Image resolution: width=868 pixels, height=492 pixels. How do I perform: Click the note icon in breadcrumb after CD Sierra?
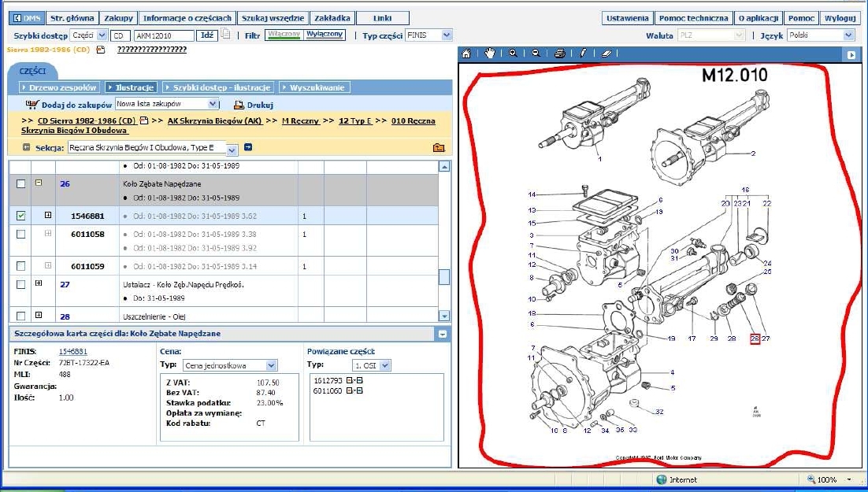click(x=144, y=120)
